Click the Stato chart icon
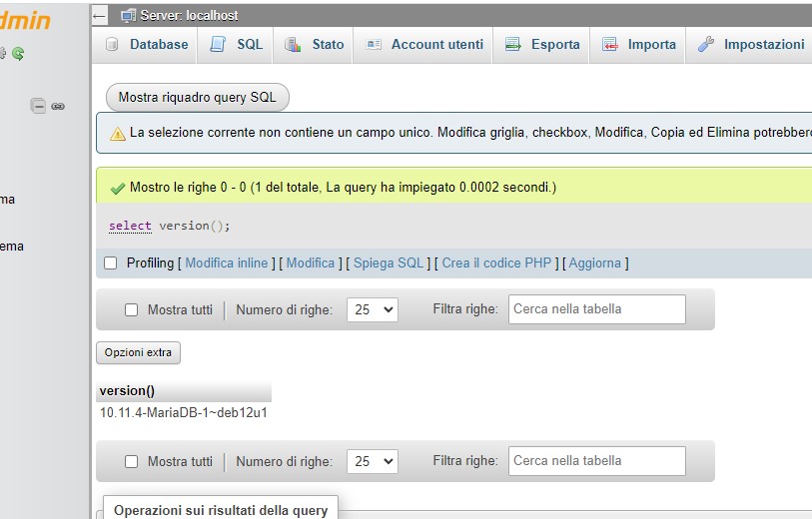812x519 pixels. click(x=293, y=45)
